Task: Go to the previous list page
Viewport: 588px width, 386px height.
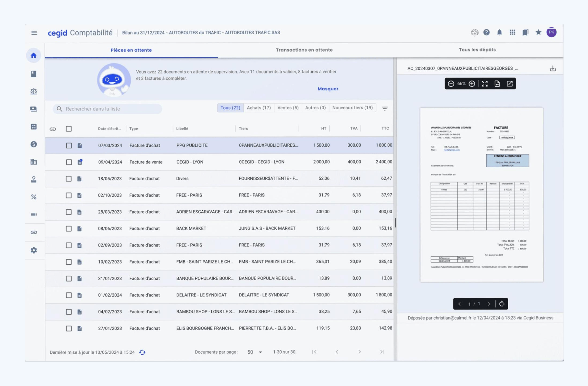Action: click(x=337, y=352)
